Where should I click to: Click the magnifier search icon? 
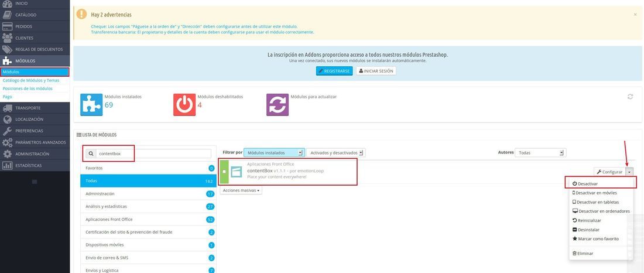point(91,153)
